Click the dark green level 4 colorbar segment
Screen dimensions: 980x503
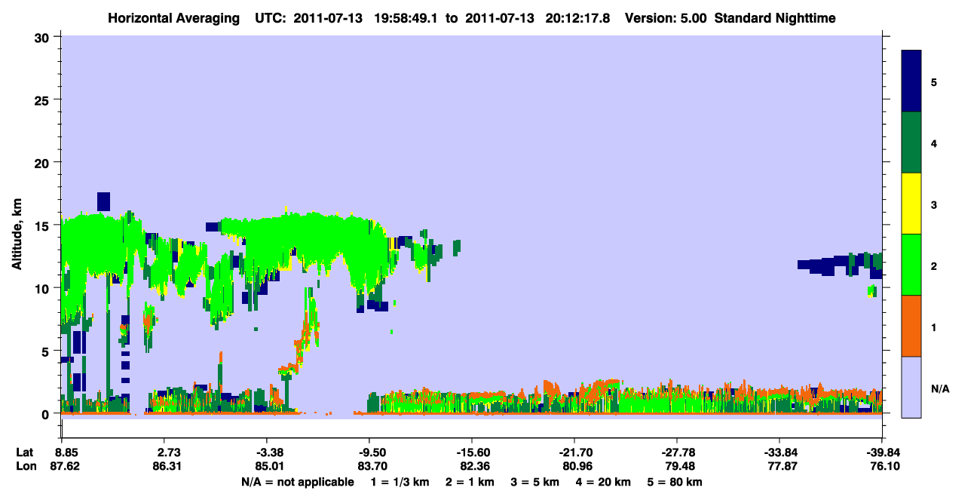[911, 143]
